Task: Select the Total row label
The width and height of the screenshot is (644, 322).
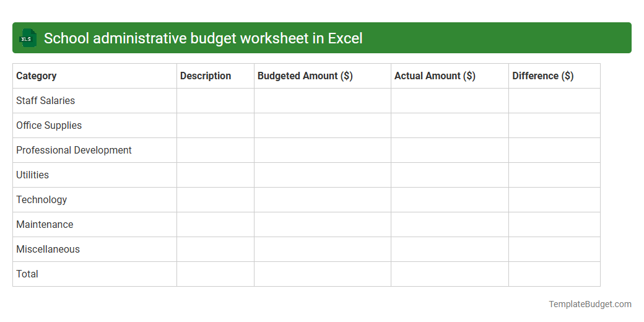Action: coord(27,274)
